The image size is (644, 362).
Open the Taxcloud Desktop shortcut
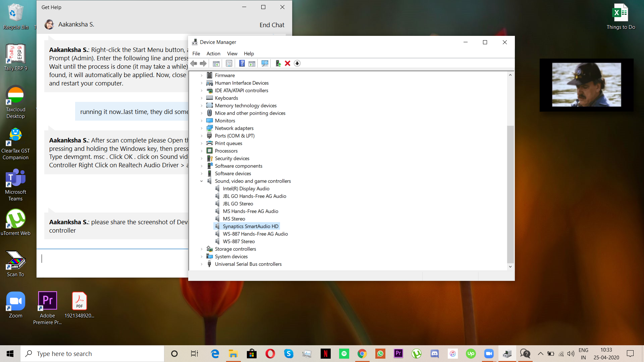coord(15,102)
